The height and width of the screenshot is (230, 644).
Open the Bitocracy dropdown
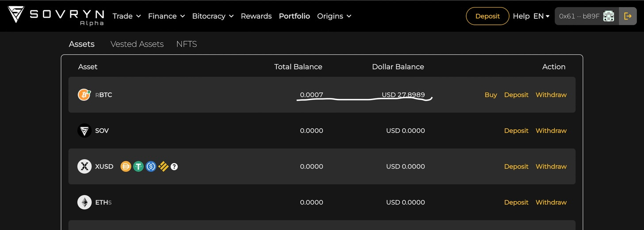[213, 16]
